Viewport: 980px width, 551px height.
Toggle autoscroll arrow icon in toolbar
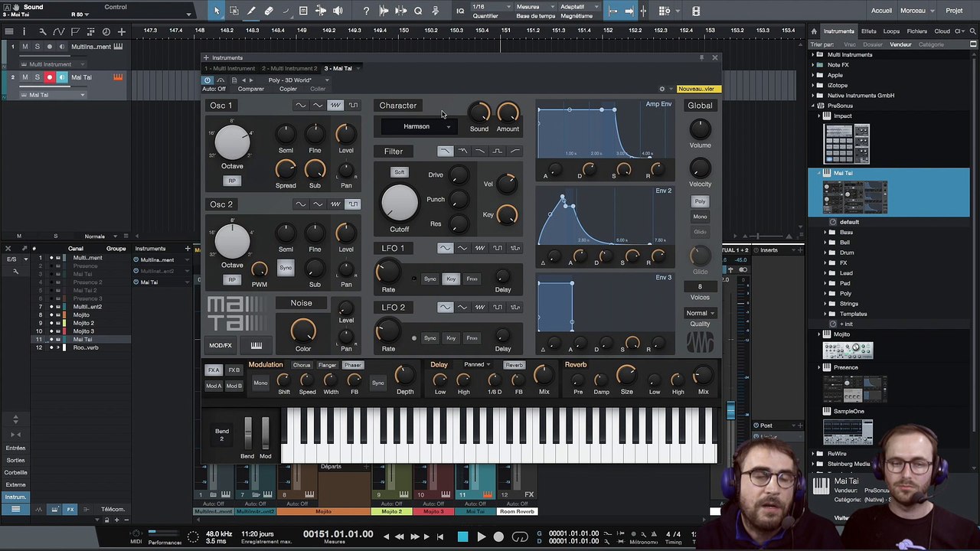[629, 11]
